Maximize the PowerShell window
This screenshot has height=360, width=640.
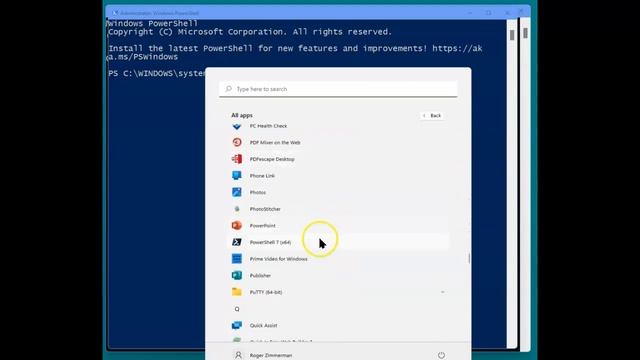point(488,13)
